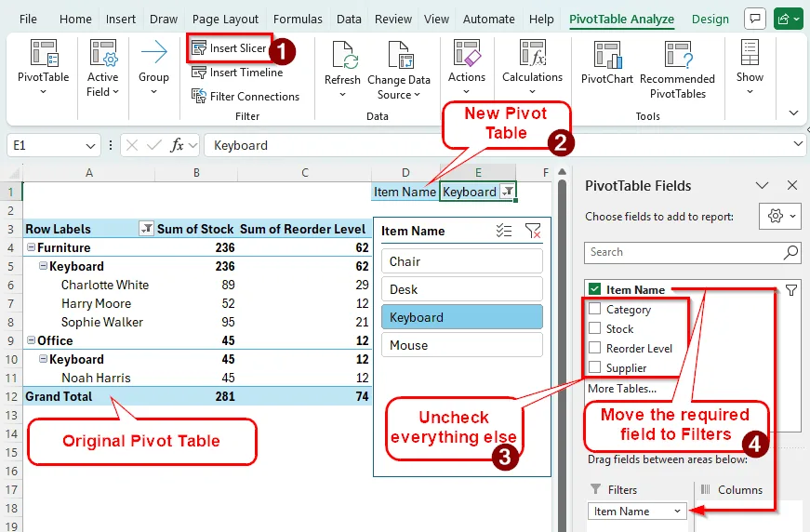Open the Active Field options

pyautogui.click(x=103, y=67)
